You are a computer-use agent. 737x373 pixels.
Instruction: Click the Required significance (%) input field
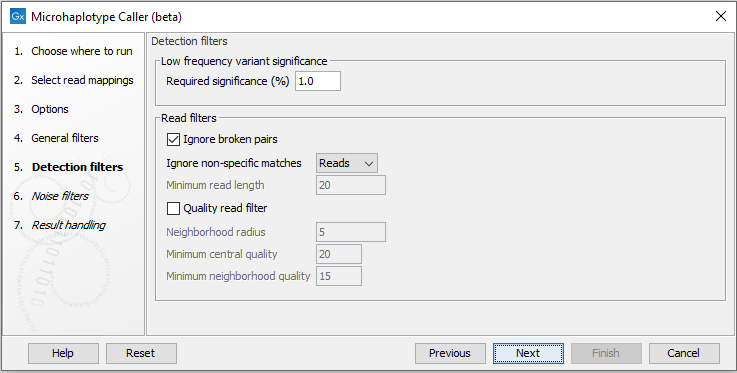click(x=318, y=81)
